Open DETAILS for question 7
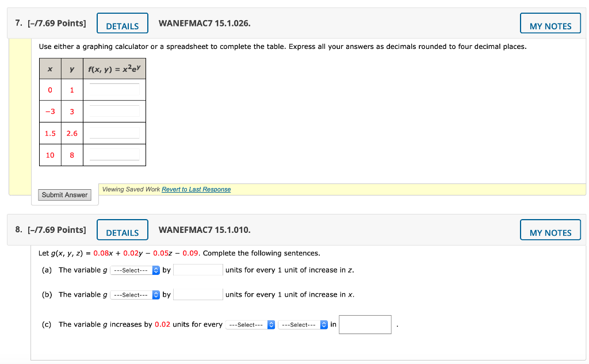Viewport: 589px width, 364px height. pyautogui.click(x=122, y=24)
